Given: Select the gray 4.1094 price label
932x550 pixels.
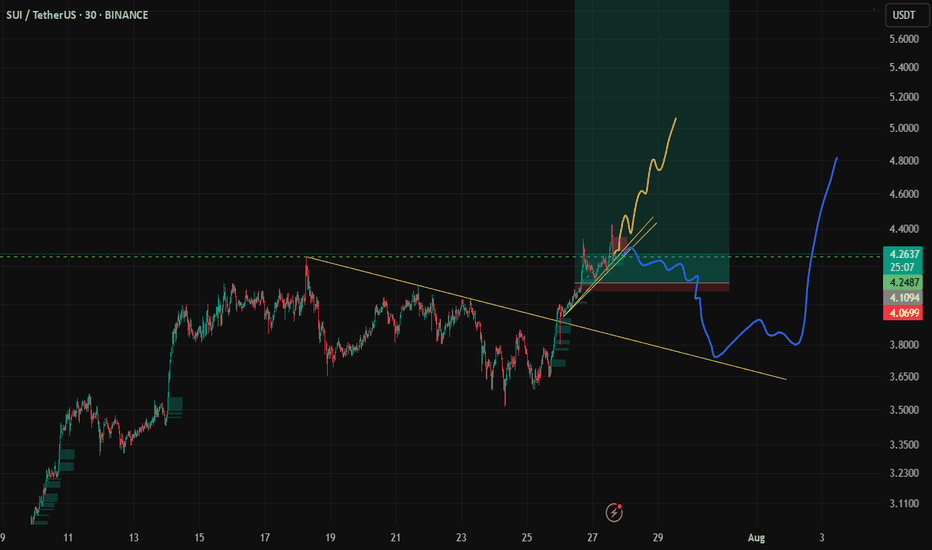Looking at the screenshot, I should [x=903, y=298].
